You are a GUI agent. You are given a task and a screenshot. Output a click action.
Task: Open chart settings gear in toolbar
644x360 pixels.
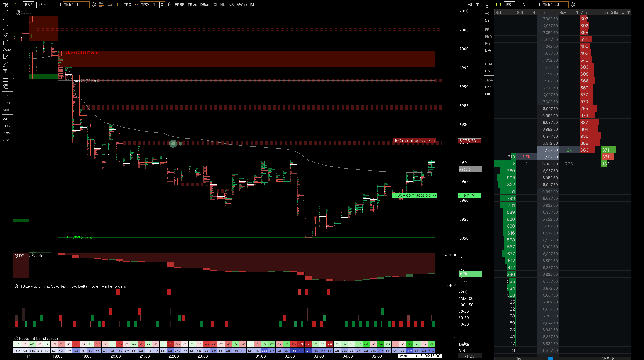[94, 5]
